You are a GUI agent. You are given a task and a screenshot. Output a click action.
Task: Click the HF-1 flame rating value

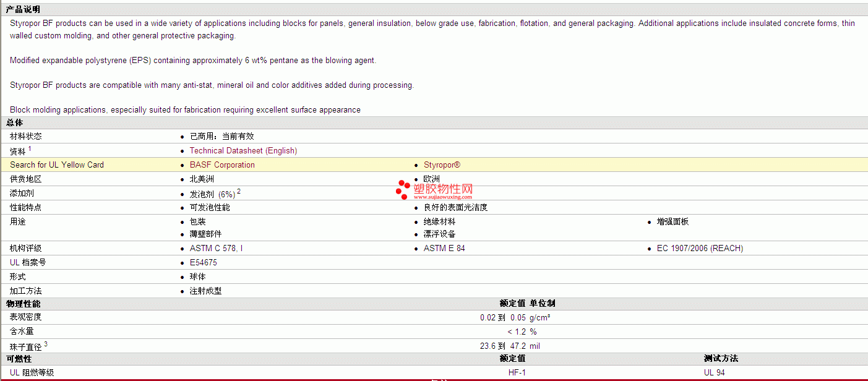click(x=517, y=372)
